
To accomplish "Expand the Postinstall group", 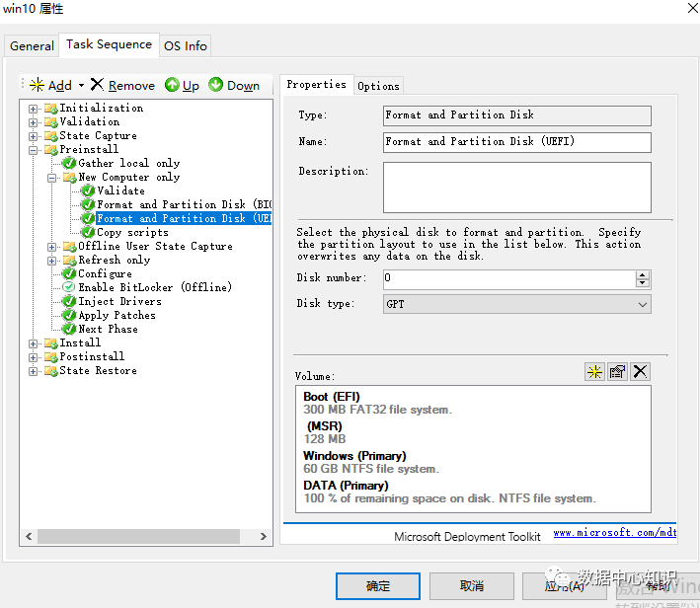I will (x=33, y=357).
